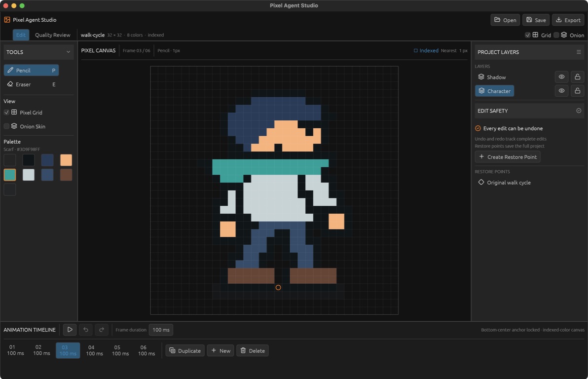
Task: Click Create Restore Point button
Action: point(508,157)
